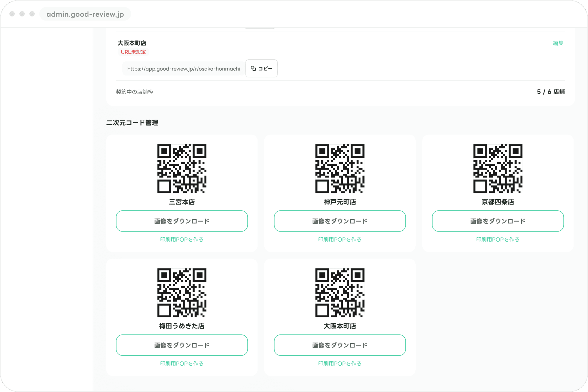Screen dimensions: 588x392
Task: Download the 梅田うめきた店 QR image
Action: click(x=182, y=345)
